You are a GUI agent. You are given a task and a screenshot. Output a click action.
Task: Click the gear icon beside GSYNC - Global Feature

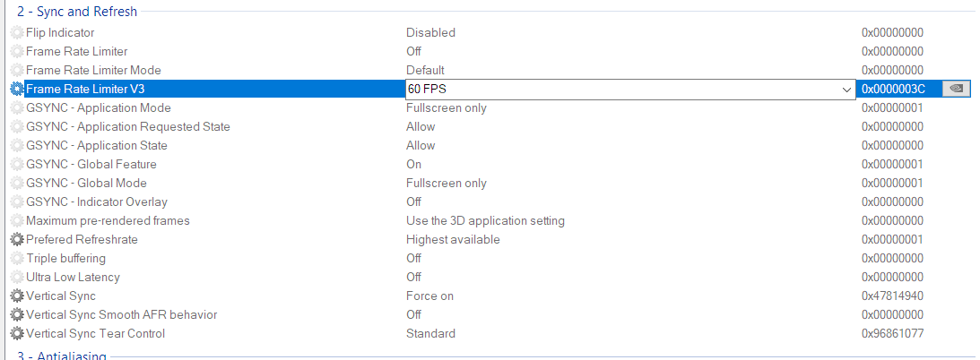(x=17, y=164)
